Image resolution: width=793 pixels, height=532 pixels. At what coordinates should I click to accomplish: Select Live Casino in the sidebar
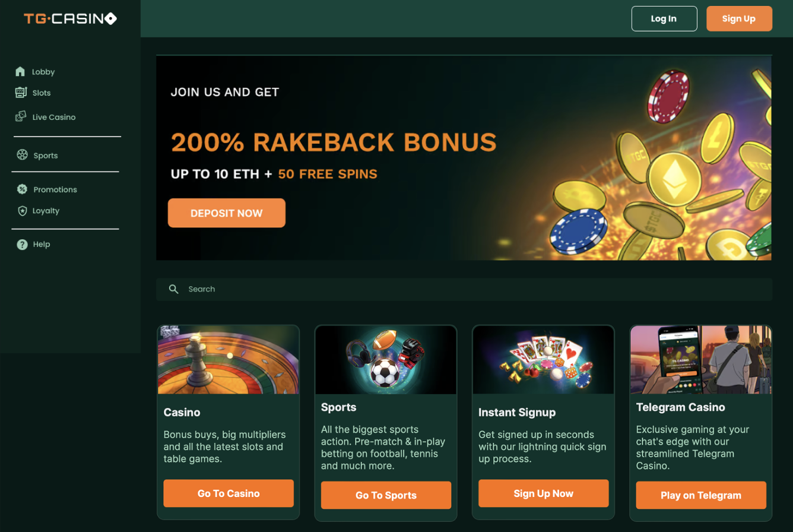[x=54, y=117]
